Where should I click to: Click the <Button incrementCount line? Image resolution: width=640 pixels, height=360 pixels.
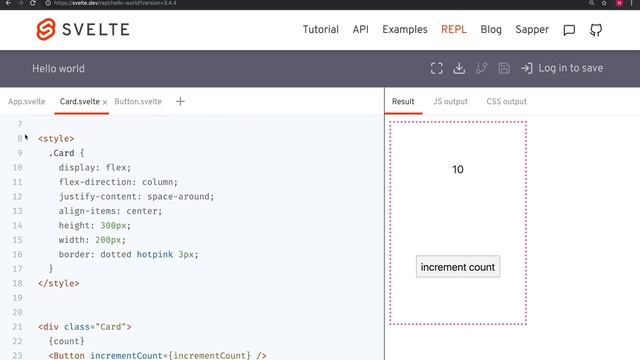[157, 356]
